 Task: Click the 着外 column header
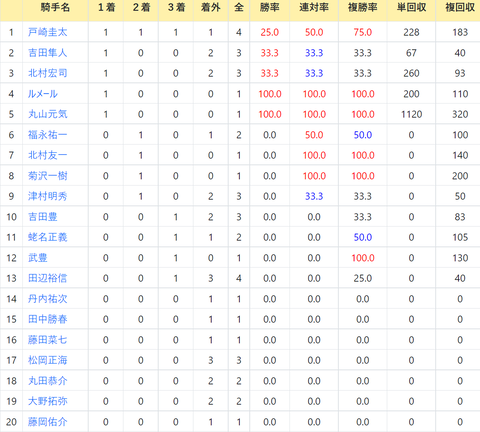click(x=211, y=7)
